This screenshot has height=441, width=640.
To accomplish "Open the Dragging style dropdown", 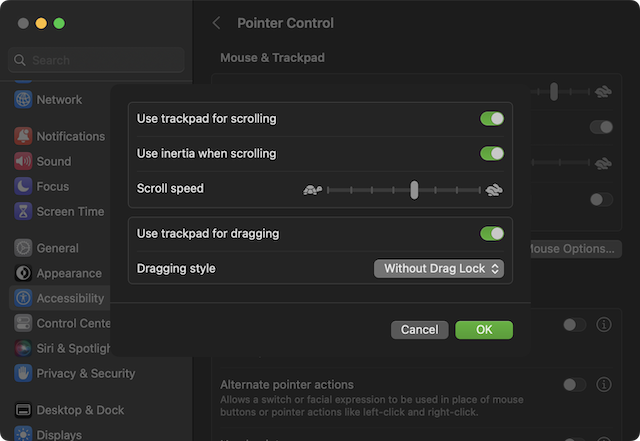I will [x=438, y=268].
